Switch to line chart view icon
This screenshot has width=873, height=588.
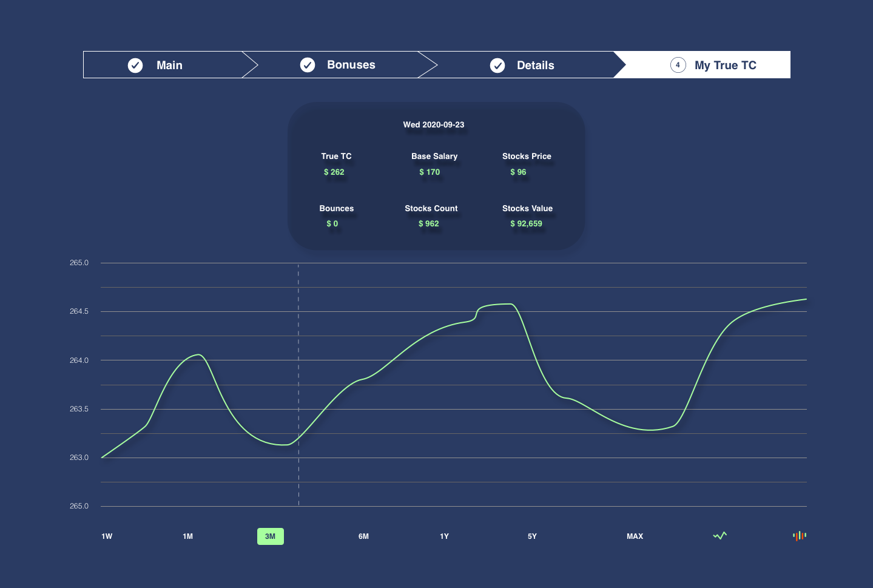[x=720, y=536]
